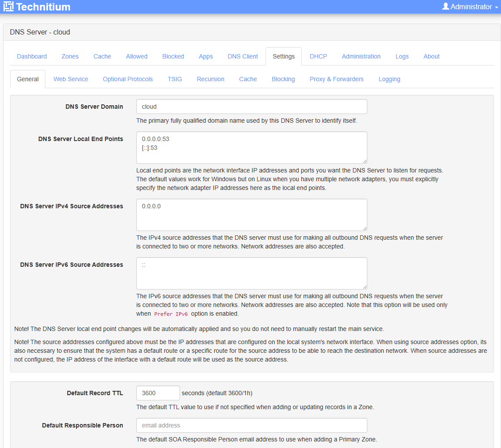Switch to the Zones tab

pyautogui.click(x=70, y=56)
